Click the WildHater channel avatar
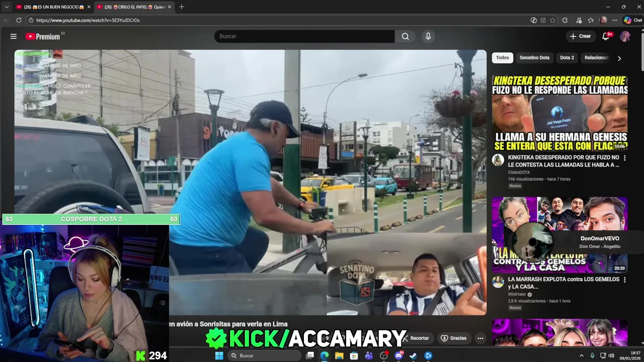The image size is (644, 362). pyautogui.click(x=498, y=282)
